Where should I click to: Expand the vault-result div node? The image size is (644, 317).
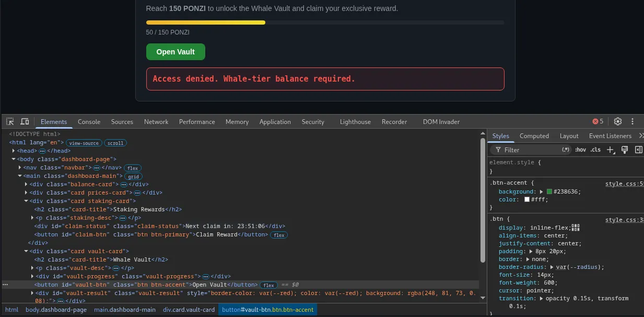[32, 293]
